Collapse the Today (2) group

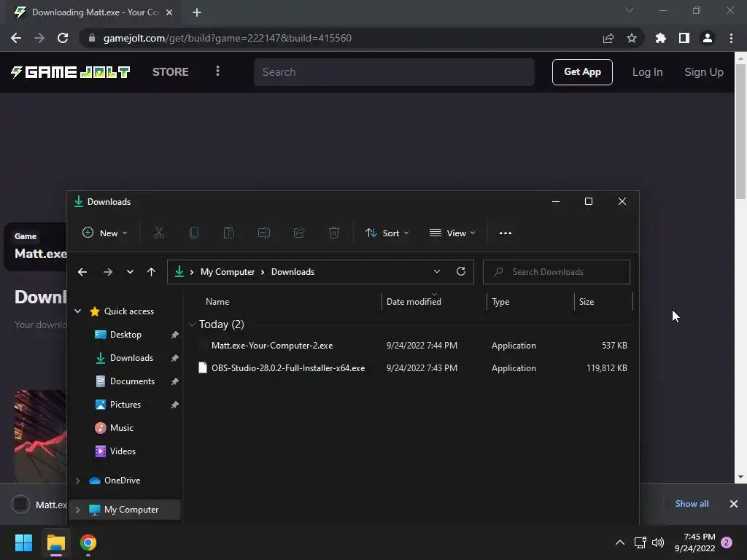(192, 324)
